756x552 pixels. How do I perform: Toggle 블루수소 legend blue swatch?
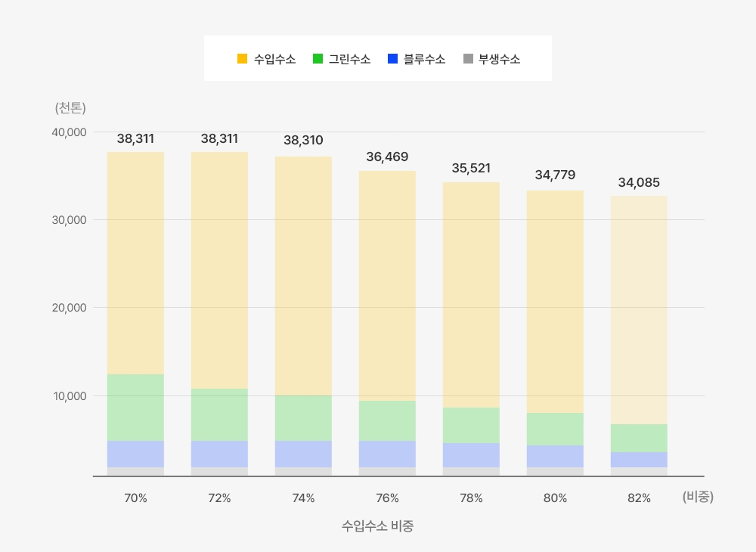point(392,59)
